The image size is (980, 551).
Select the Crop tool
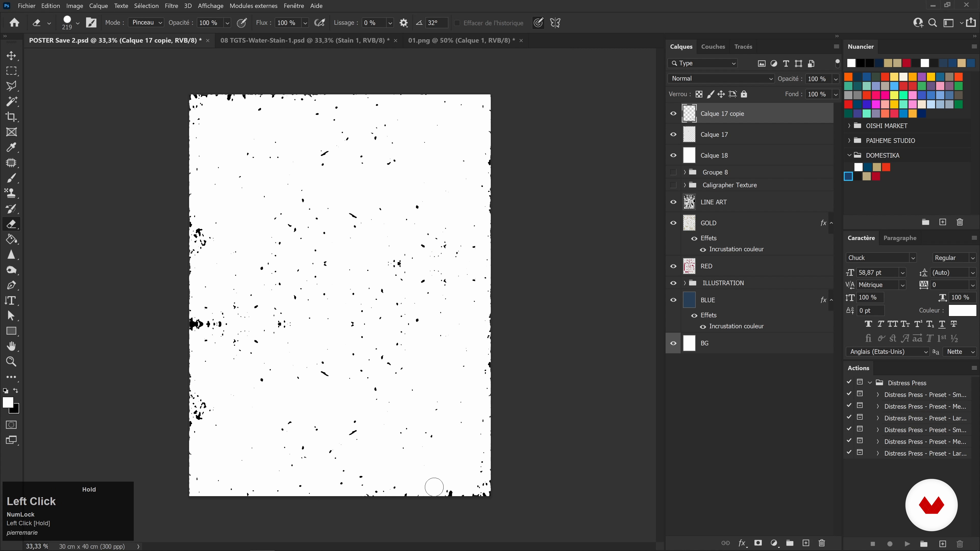point(11,117)
